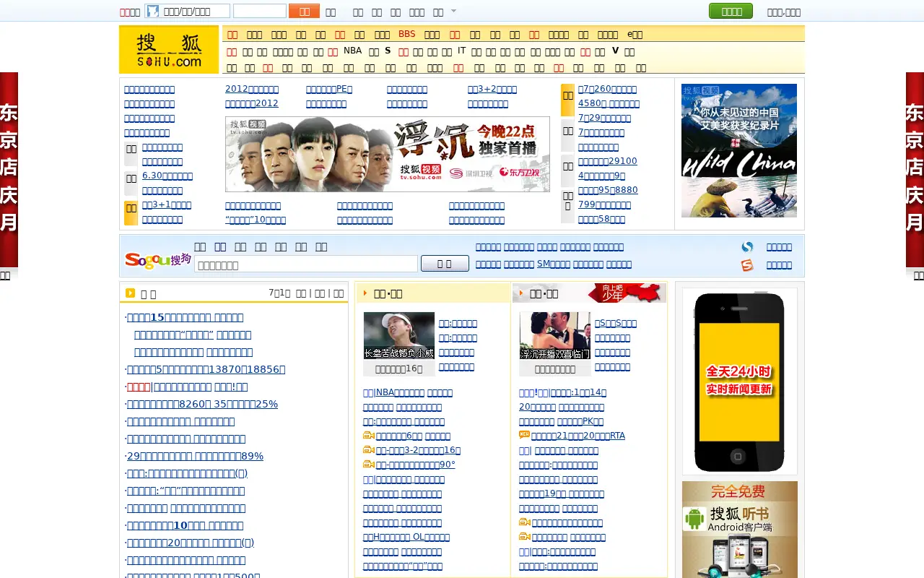
Task: Click the 7月1日 date in news header
Action: [279, 293]
